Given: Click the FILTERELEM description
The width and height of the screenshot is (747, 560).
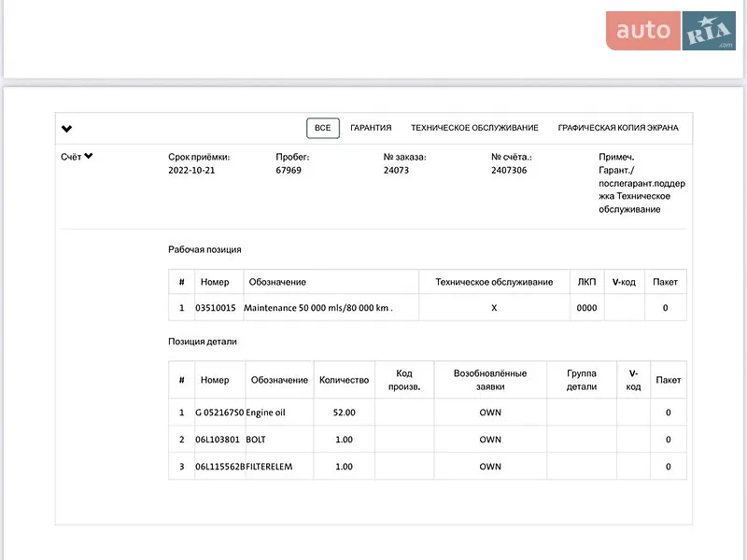Looking at the screenshot, I should (x=269, y=467).
